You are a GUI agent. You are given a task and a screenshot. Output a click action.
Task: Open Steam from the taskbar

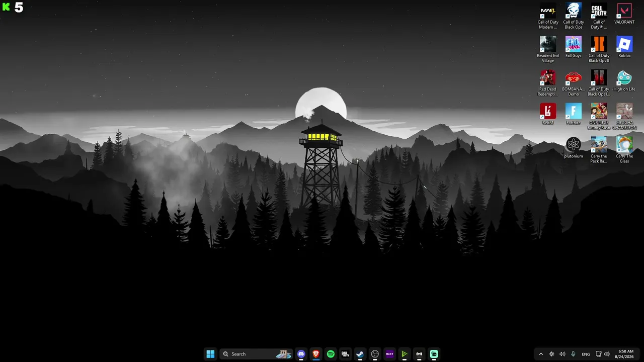coord(360,354)
